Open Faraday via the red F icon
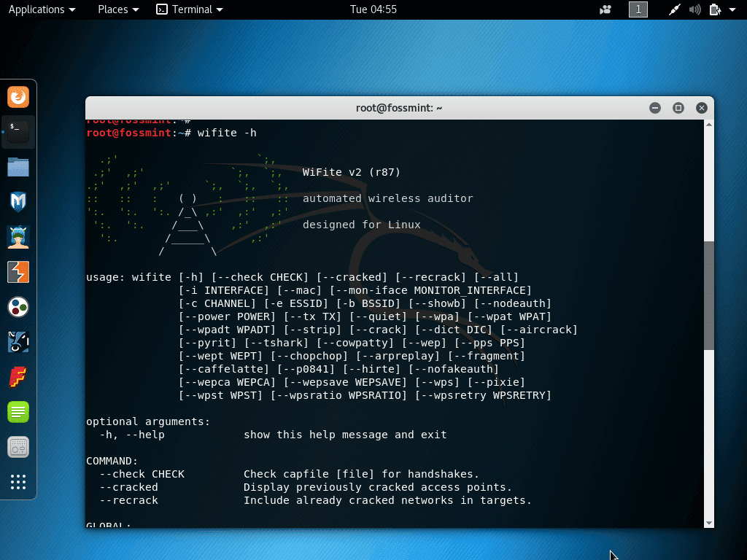This screenshot has width=747, height=560. pos(18,377)
